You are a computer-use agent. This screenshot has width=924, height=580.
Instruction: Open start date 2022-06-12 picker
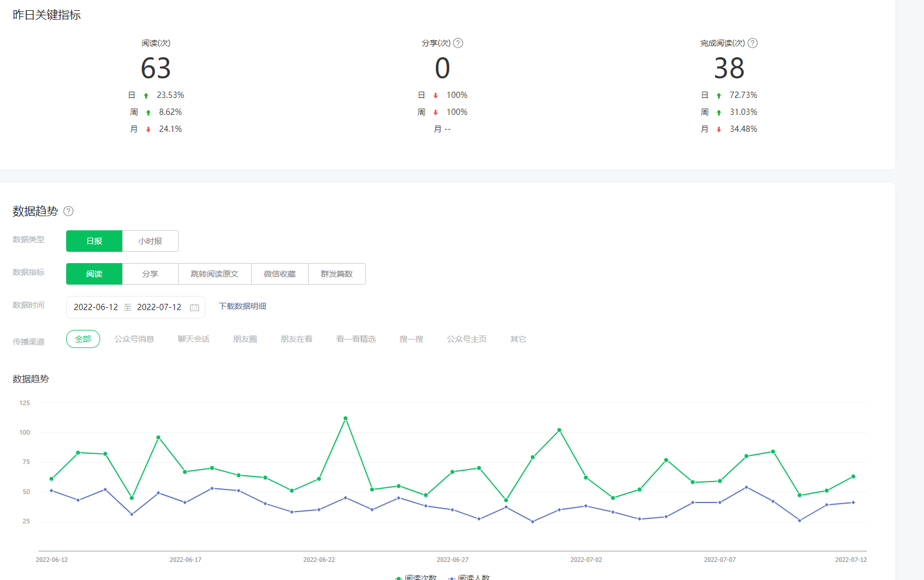pos(96,307)
